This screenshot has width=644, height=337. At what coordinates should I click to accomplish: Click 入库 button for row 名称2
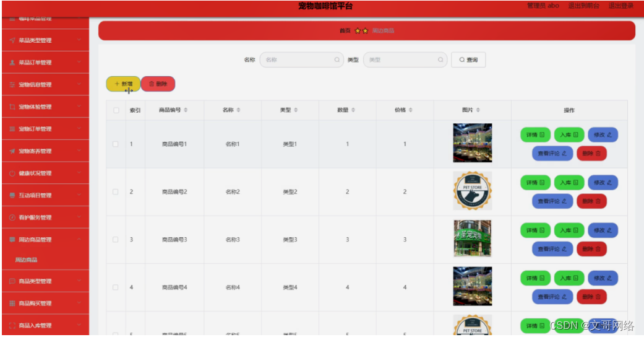(569, 183)
